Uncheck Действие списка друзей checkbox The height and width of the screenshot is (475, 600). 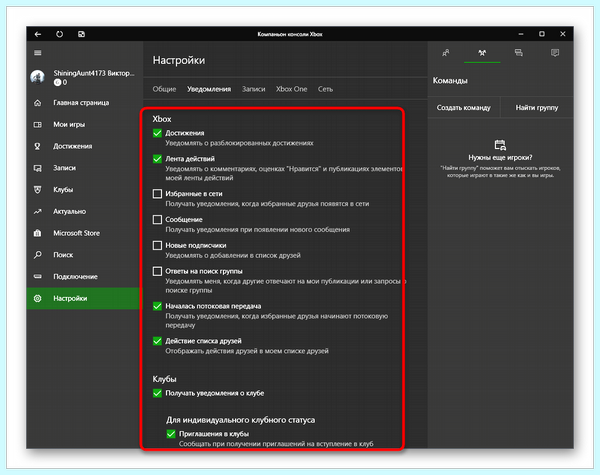[157, 341]
